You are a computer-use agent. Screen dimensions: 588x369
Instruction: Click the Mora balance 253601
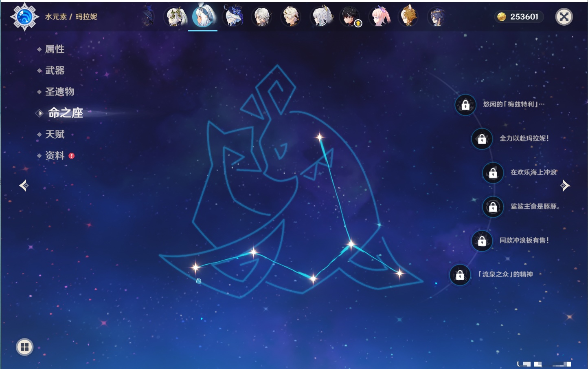(x=519, y=17)
